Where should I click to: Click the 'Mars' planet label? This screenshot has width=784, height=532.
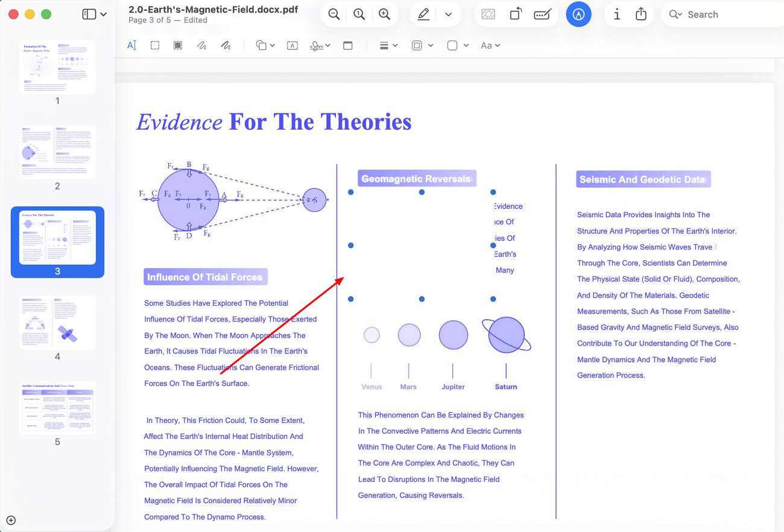(408, 387)
